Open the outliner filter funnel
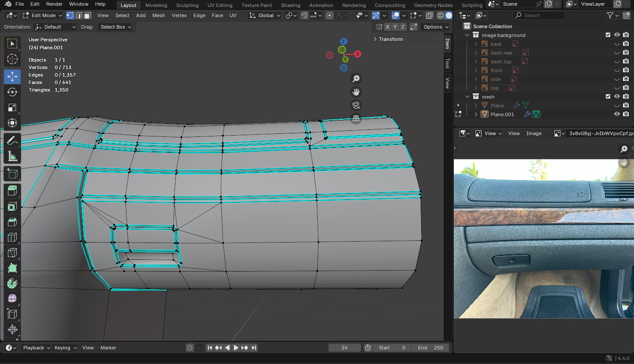 click(x=610, y=15)
